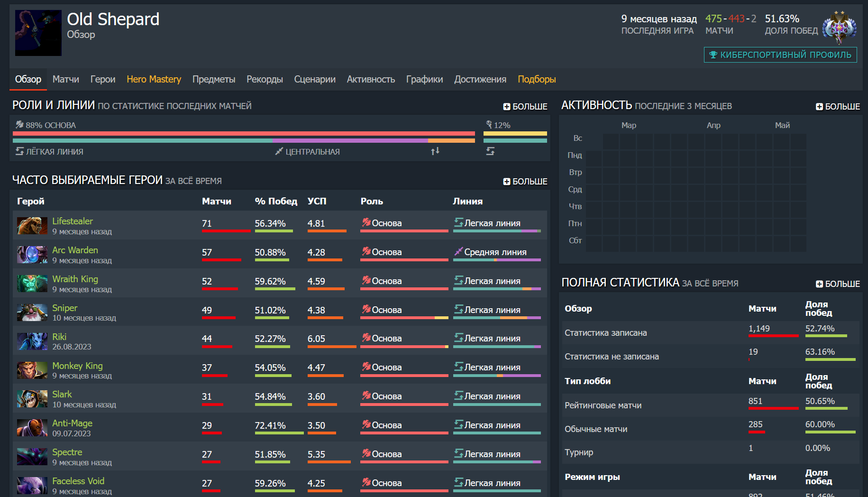This screenshot has width=868, height=497.
Task: Expand БОЛЬШЕ in Полная статистика section
Action: (838, 284)
